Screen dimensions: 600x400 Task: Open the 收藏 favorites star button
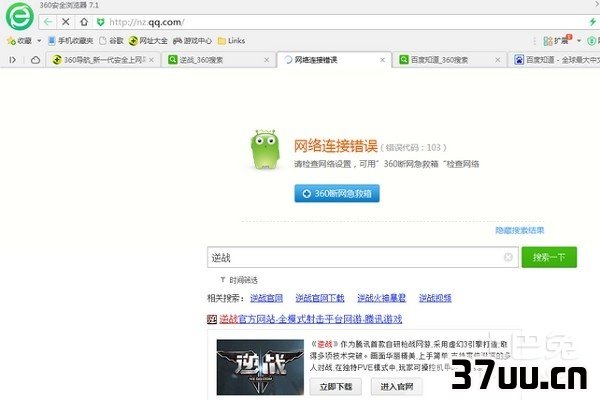click(x=19, y=41)
